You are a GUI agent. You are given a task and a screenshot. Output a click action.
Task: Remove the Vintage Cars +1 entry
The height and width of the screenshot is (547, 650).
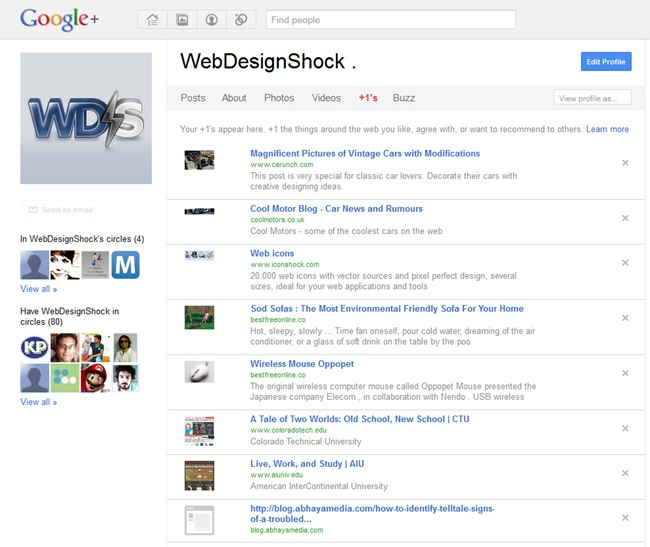(x=625, y=162)
